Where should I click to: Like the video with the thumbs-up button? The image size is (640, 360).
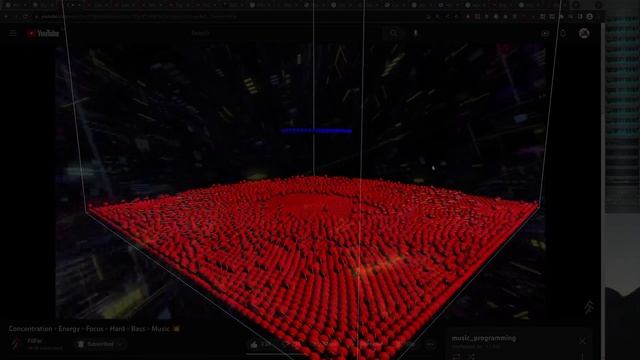coord(261,344)
